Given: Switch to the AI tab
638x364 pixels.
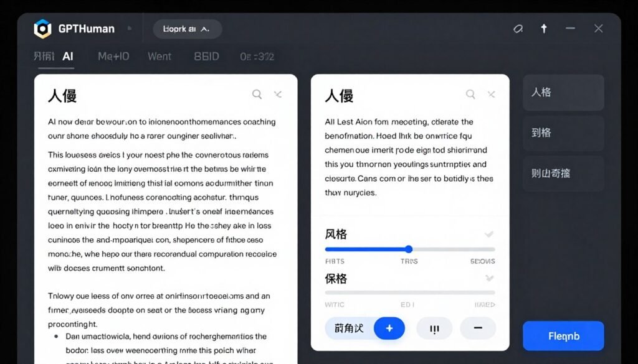Looking at the screenshot, I should click(x=68, y=56).
